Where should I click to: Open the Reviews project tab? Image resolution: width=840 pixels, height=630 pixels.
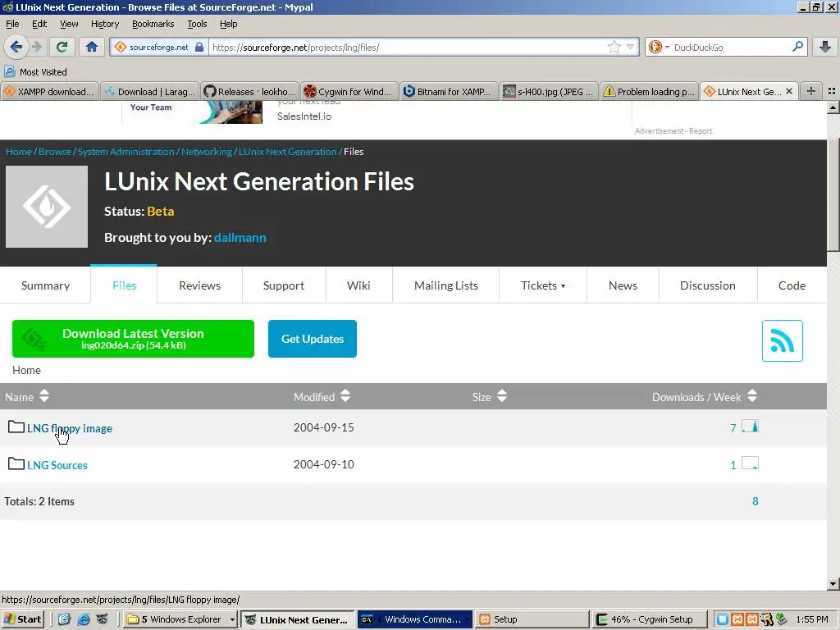coord(200,285)
